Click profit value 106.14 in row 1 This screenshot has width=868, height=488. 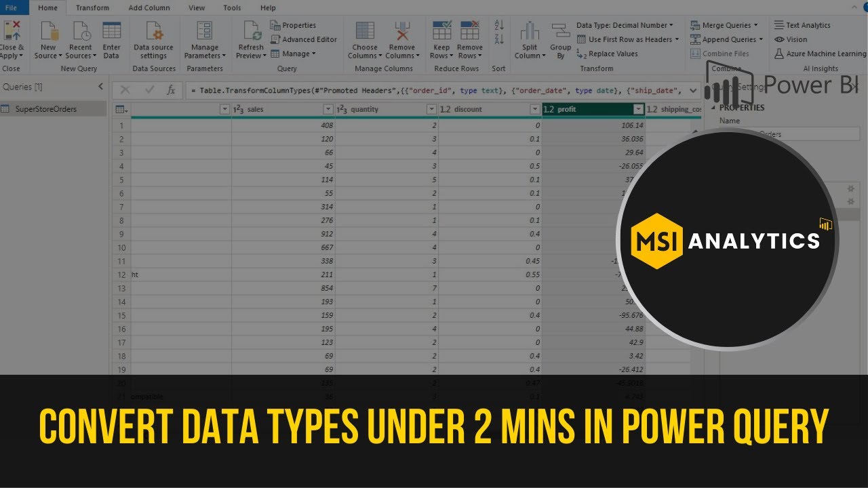point(631,125)
